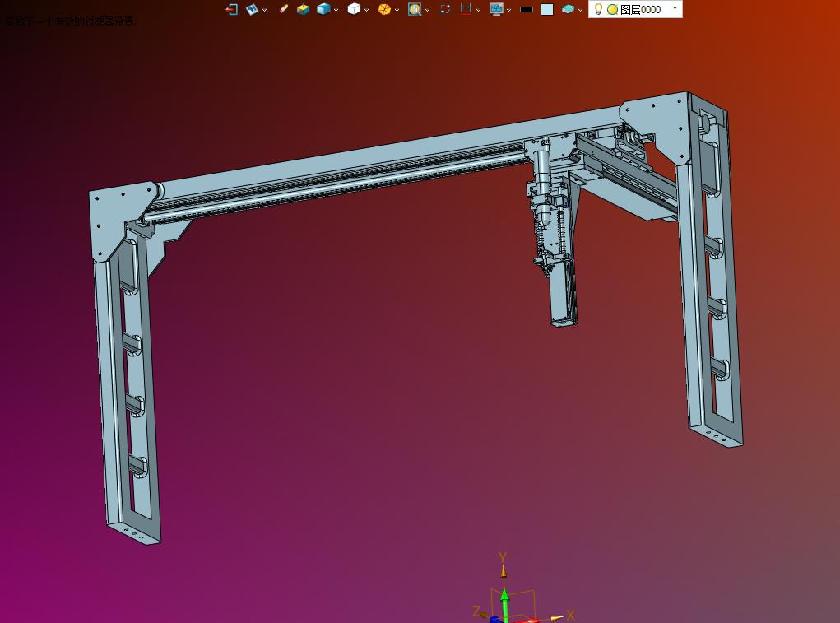The image size is (840, 623).
Task: Click the monitor display settings icon
Action: click(496, 9)
